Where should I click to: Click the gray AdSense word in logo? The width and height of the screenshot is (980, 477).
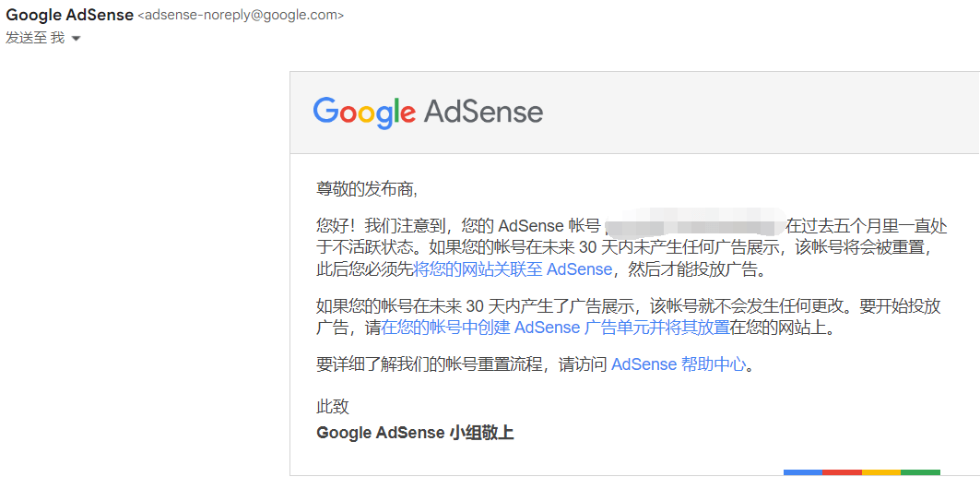pyautogui.click(x=483, y=113)
